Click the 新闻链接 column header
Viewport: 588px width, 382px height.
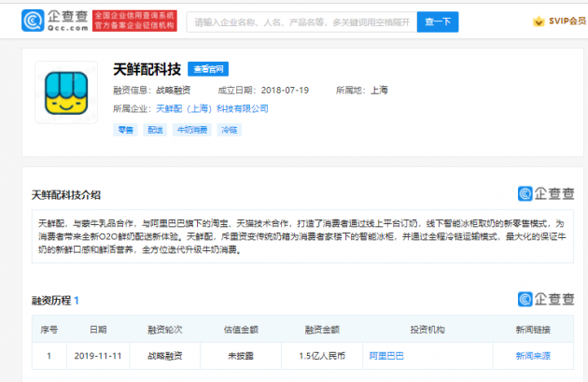(533, 330)
